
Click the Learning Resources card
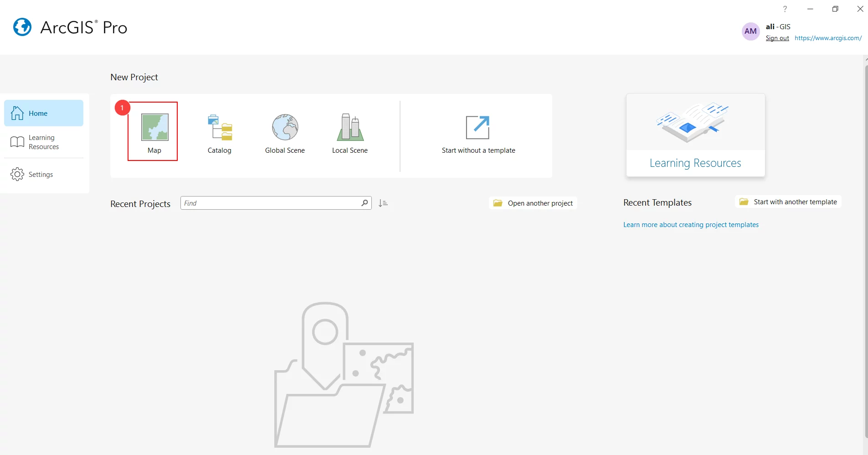click(695, 135)
